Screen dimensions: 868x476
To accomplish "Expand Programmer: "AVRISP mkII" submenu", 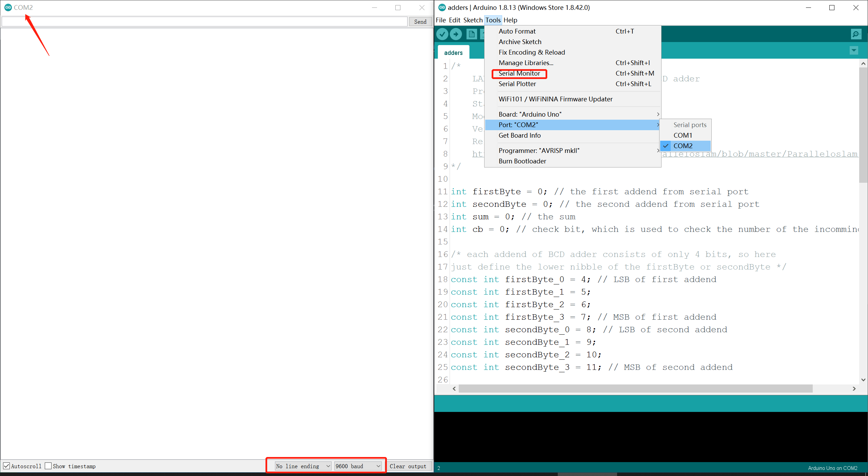I will (x=573, y=151).
